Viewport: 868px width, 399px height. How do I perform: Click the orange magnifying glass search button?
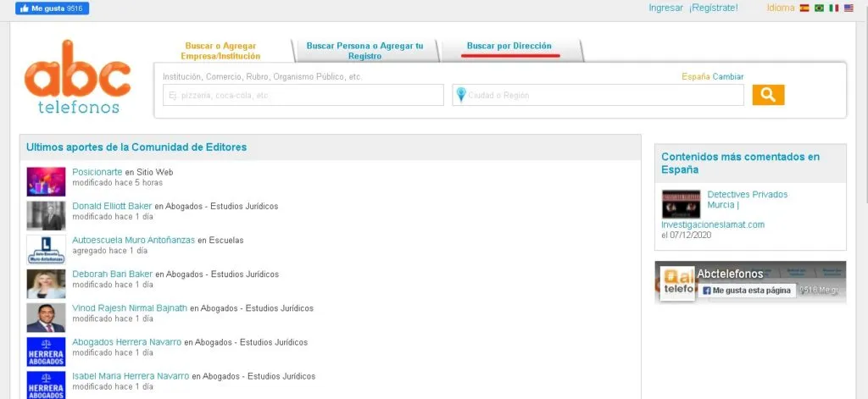768,95
